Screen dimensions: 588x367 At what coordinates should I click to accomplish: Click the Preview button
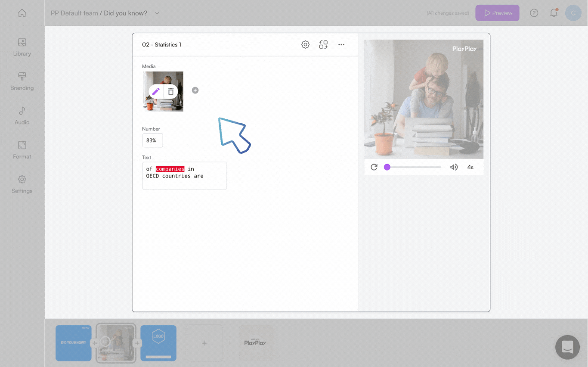click(x=497, y=13)
